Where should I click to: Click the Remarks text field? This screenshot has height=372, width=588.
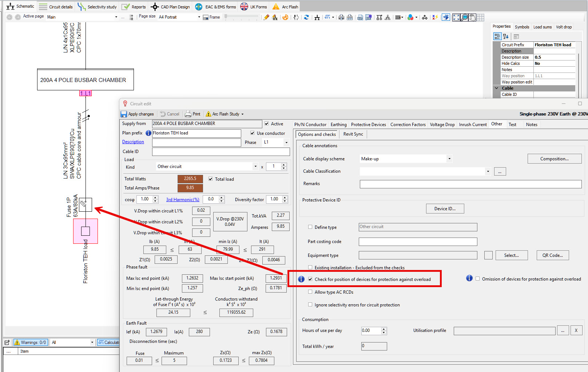[470, 184]
